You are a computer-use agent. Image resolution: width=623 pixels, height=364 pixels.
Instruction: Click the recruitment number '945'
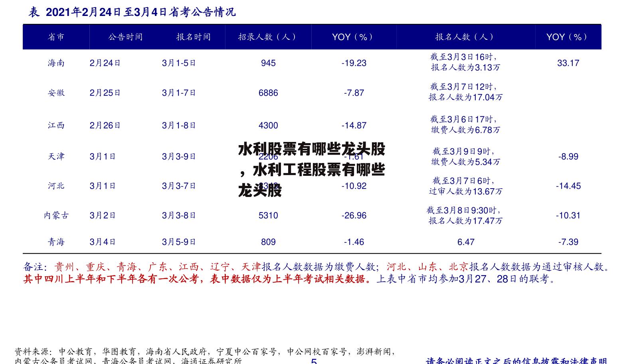coord(268,63)
